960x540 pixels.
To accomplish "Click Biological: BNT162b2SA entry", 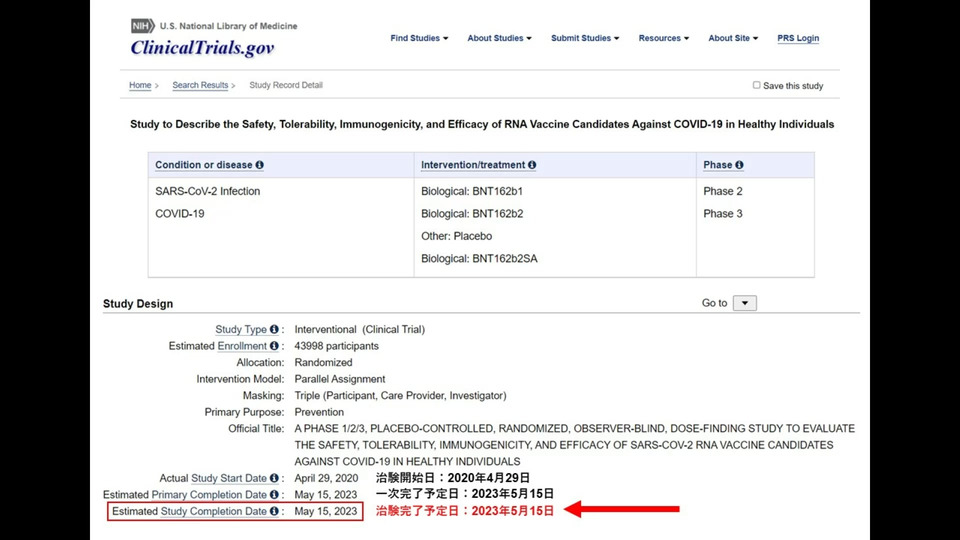I will coord(479,258).
